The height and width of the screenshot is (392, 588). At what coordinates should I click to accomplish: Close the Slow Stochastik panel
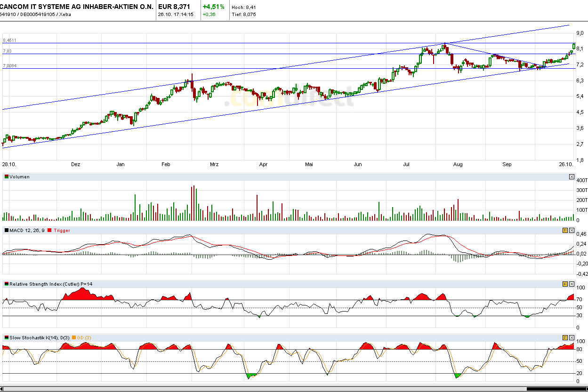coord(572,337)
